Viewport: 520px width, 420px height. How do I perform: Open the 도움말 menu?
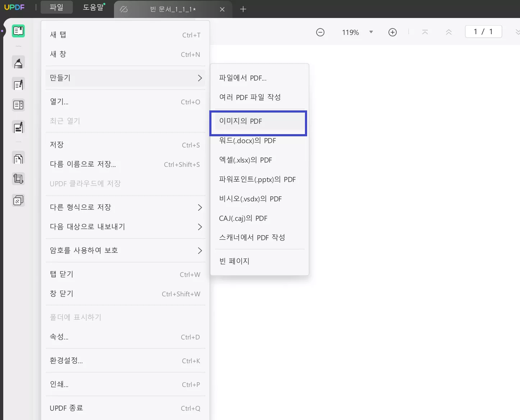pyautogui.click(x=93, y=7)
